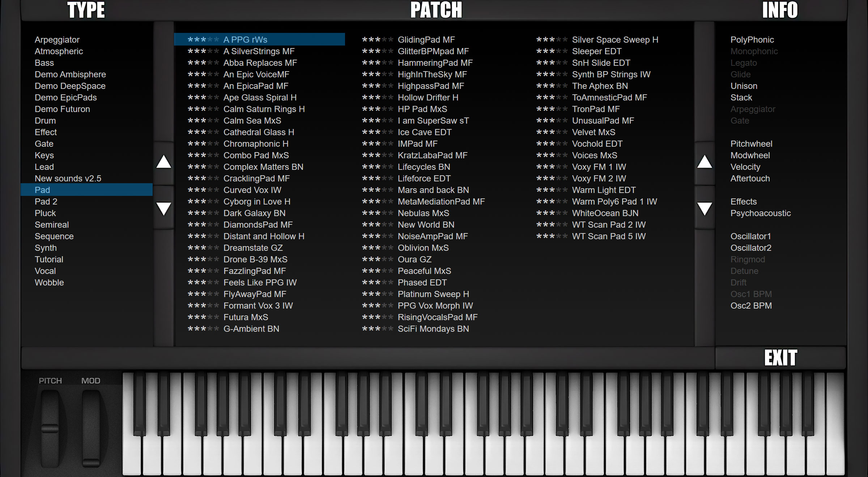Image resolution: width=868 pixels, height=477 pixels.
Task: Select the Pad 2 type category
Action: (x=46, y=202)
